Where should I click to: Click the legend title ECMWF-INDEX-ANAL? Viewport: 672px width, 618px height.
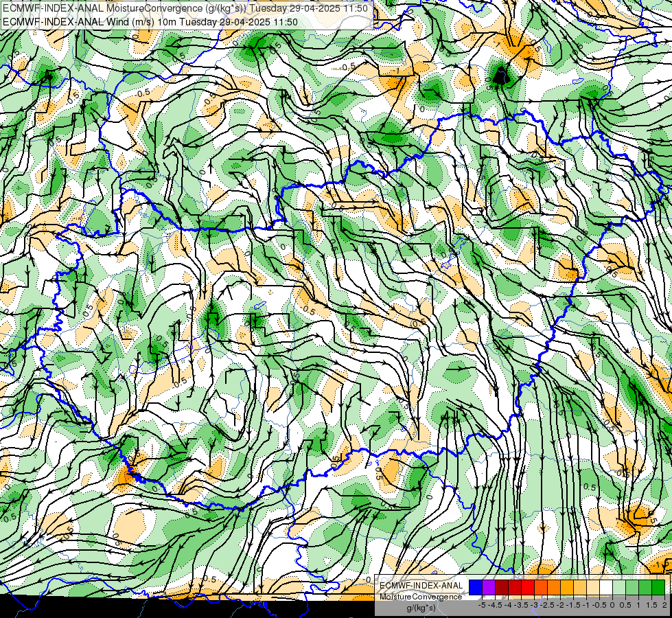click(421, 586)
